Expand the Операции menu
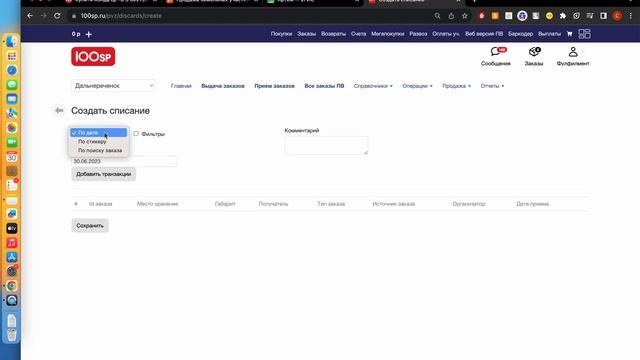640x360 pixels. 417,86
